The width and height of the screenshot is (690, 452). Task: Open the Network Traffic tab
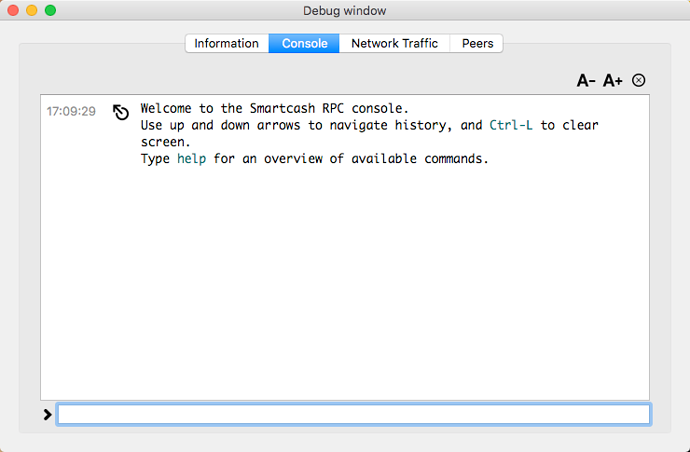coord(394,43)
